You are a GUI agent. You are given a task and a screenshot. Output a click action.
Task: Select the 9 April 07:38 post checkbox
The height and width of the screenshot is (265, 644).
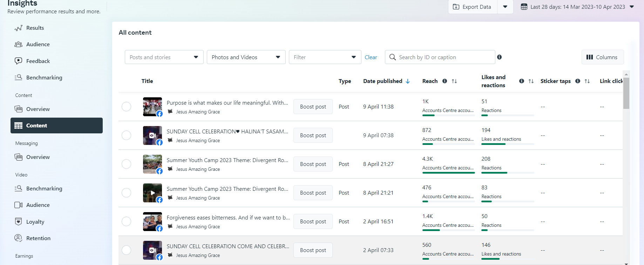pos(126,135)
